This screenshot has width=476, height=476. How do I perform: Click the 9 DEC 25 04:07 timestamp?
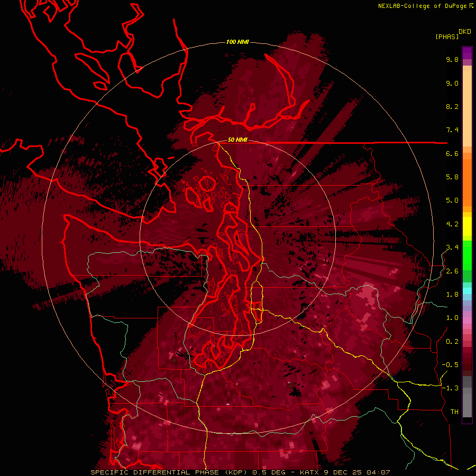[358, 472]
